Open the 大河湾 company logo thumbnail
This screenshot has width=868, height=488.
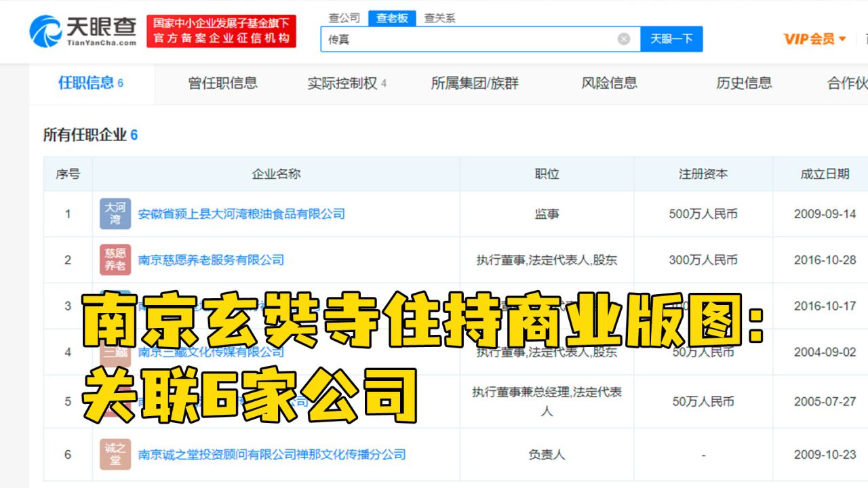pos(115,214)
